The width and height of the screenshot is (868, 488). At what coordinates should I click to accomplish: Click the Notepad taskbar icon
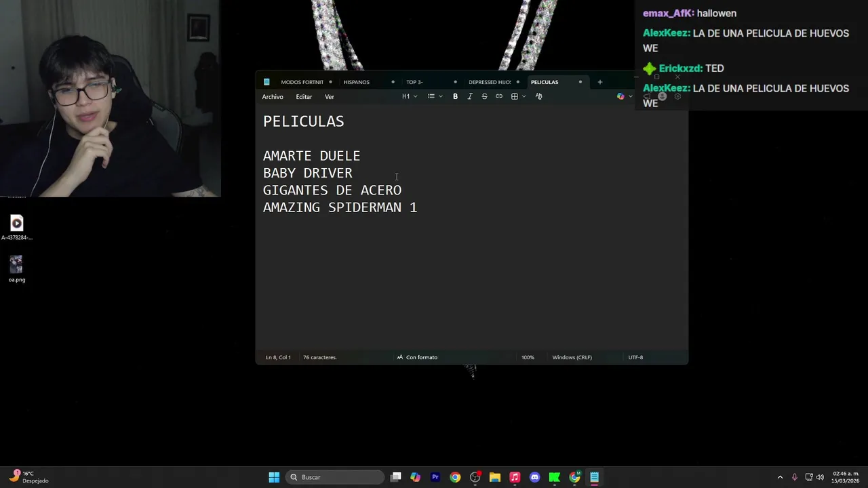pyautogui.click(x=595, y=477)
